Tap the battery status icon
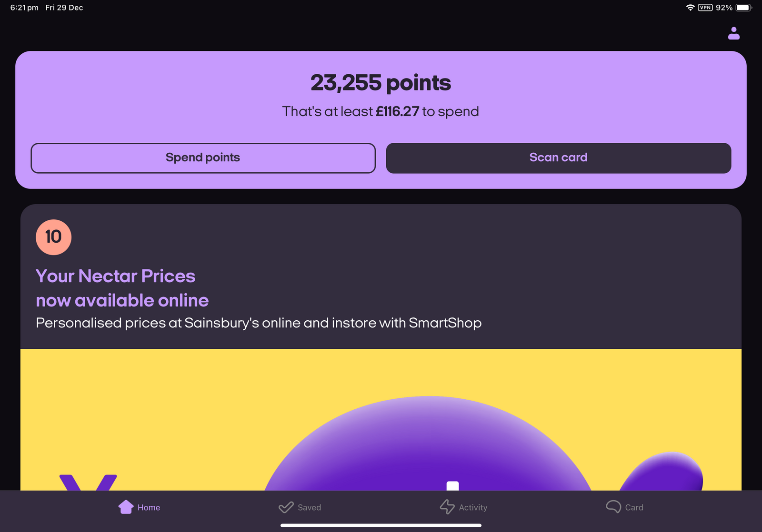The width and height of the screenshot is (762, 532). click(743, 8)
